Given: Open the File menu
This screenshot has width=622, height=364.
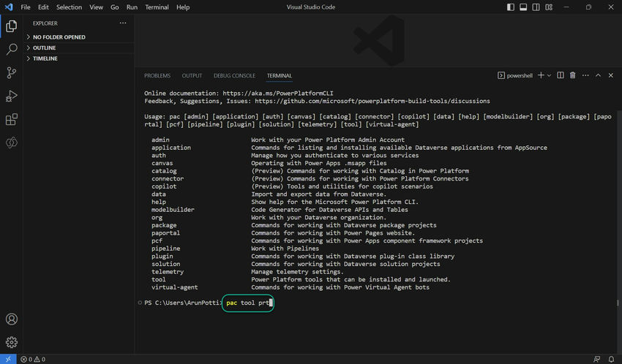Looking at the screenshot, I should 26,7.
